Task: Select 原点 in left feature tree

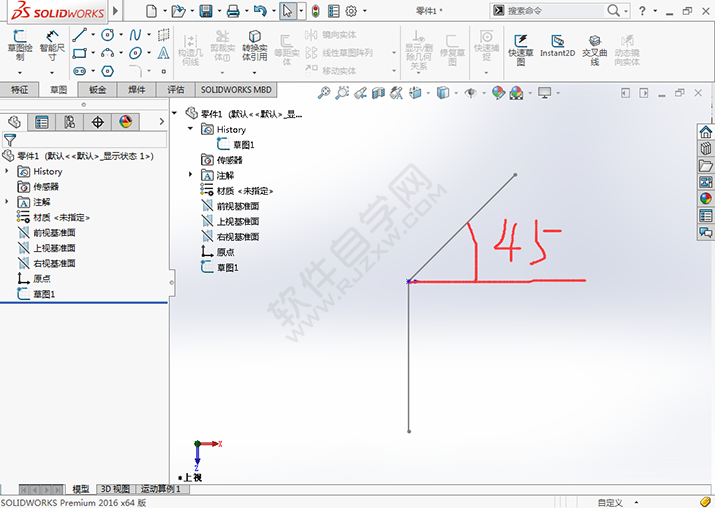Action: click(x=41, y=278)
